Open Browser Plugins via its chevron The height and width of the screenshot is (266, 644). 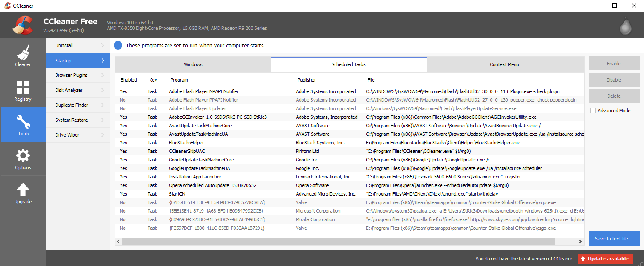point(103,75)
